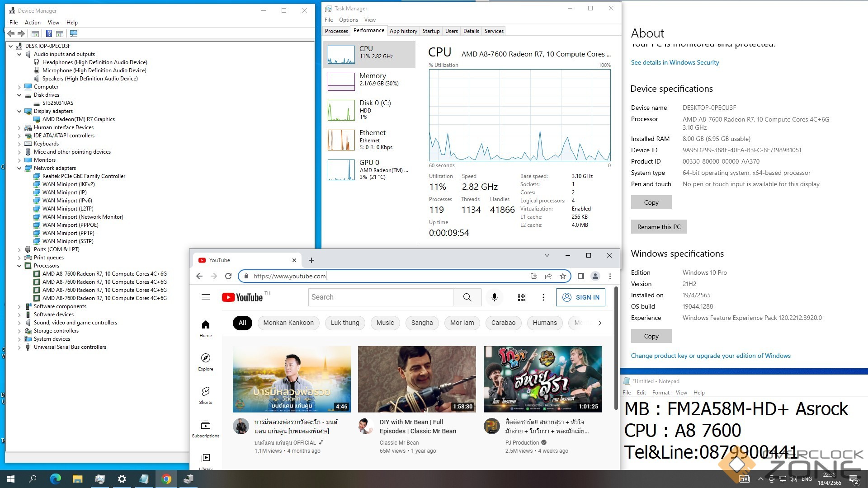
Task: Click YouTube SIGN IN button
Action: [580, 297]
